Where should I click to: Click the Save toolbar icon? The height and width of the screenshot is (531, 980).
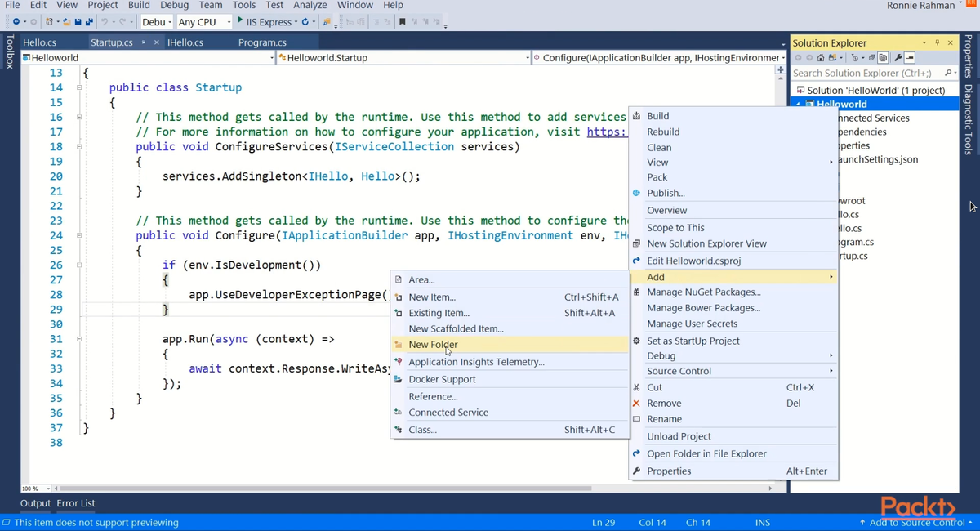[78, 22]
